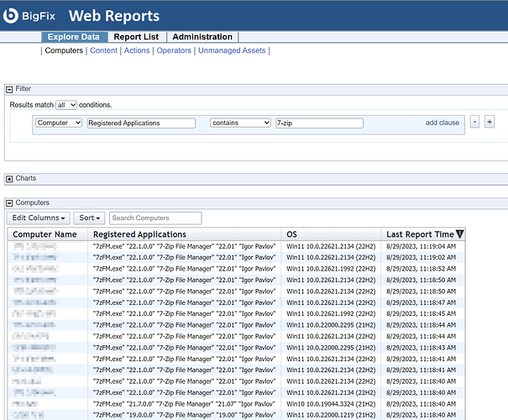Screen dimensions: 508x420
Task: Sort by the OS column header
Action: [291, 234]
